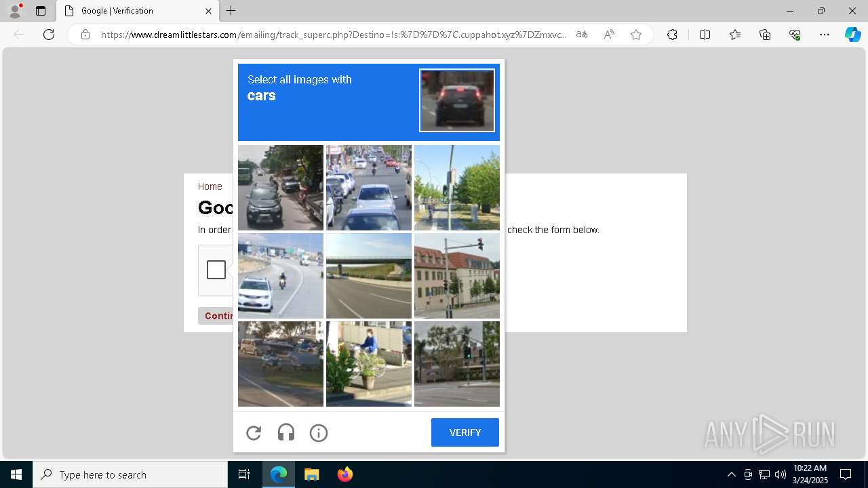Open the Collections panel
Image resolution: width=868 pixels, height=488 pixels.
[x=765, y=35]
